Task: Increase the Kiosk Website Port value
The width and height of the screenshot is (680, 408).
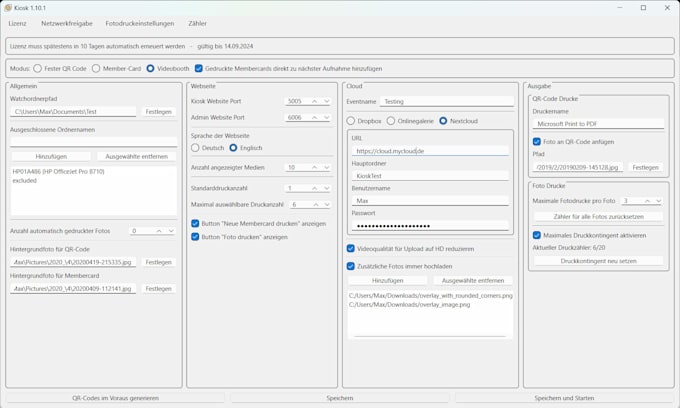Action: tap(314, 101)
